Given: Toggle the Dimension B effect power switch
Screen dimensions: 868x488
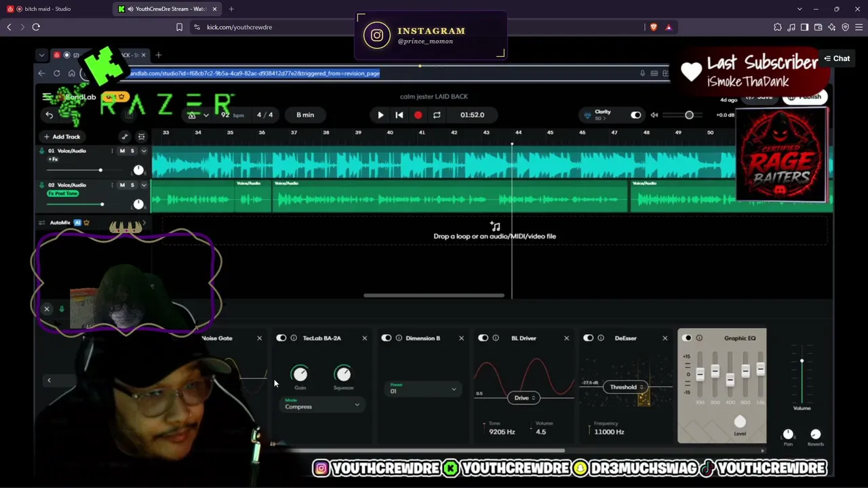Looking at the screenshot, I should (x=387, y=338).
